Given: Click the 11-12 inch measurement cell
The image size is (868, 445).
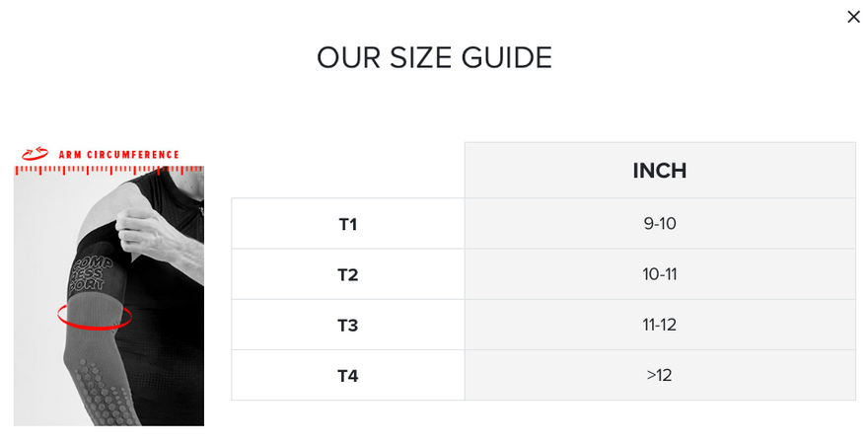Looking at the screenshot, I should point(660,325).
